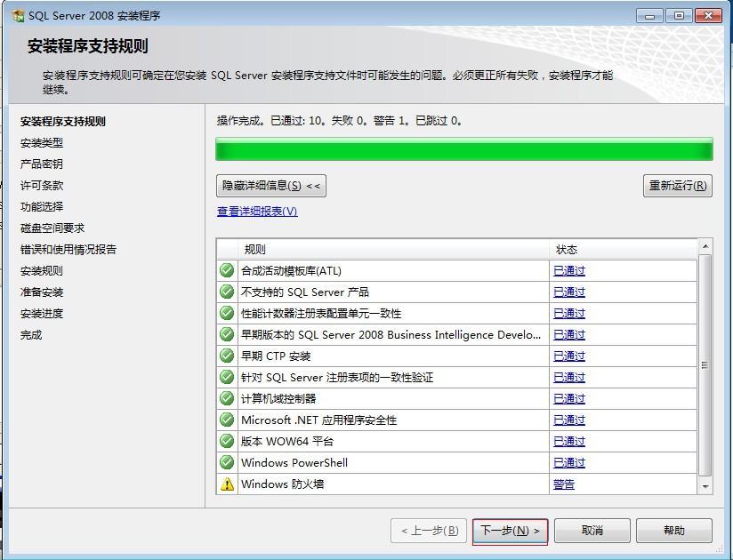Maximize the SQL Server 2008 安装程序 window
Viewport: 733px width, 560px height.
pyautogui.click(x=679, y=16)
